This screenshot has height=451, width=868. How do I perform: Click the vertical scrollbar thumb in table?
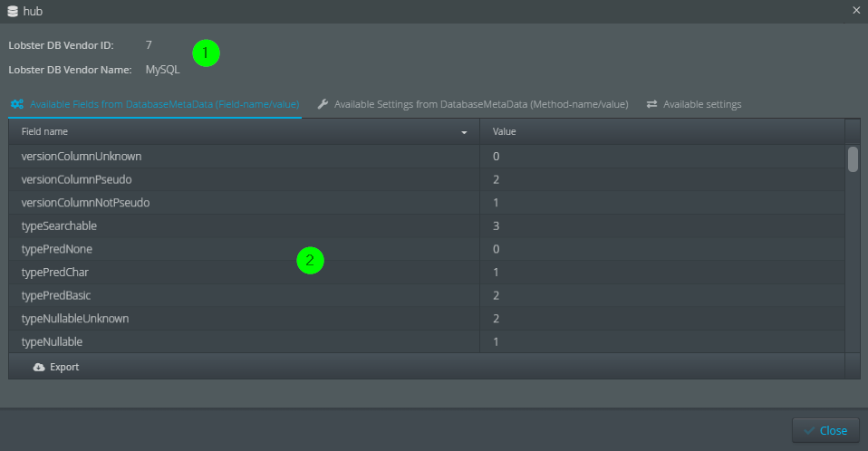point(853,159)
